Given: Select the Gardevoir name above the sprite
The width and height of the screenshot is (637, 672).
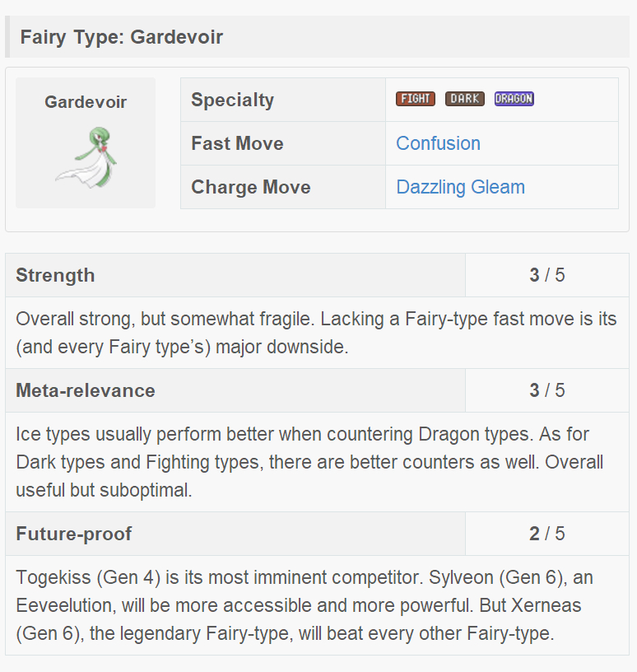Looking at the screenshot, I should click(x=86, y=102).
